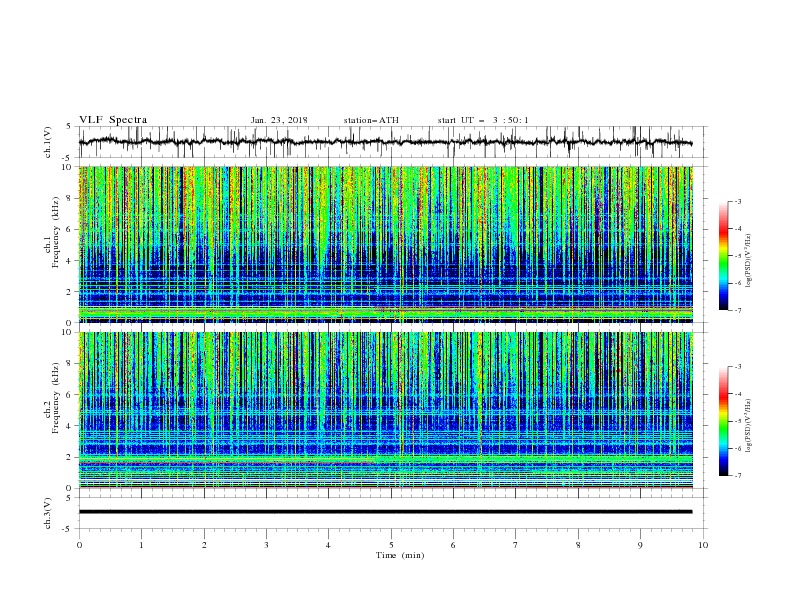This screenshot has width=792, height=612.
Task: Click the time-axis tick label '10'
Action: click(x=703, y=545)
